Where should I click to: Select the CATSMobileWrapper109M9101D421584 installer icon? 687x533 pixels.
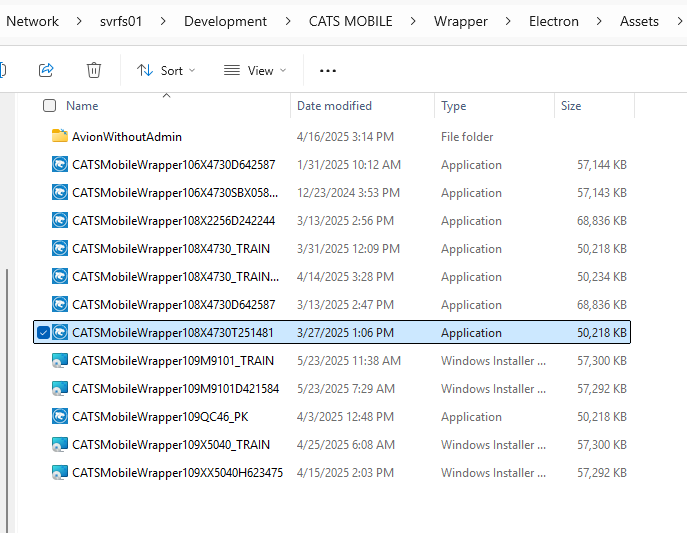coord(60,389)
